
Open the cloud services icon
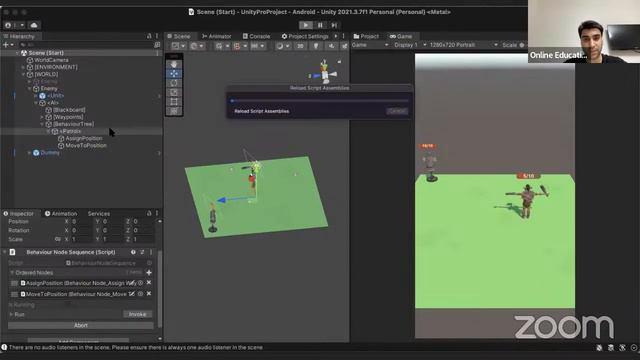(34, 25)
